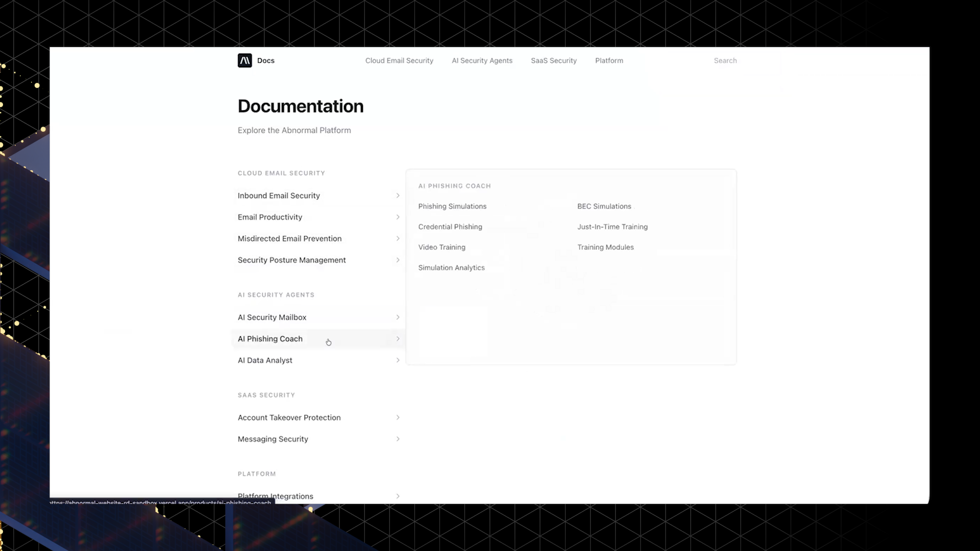
Task: Open the Just-In-Time Training link
Action: coord(612,227)
